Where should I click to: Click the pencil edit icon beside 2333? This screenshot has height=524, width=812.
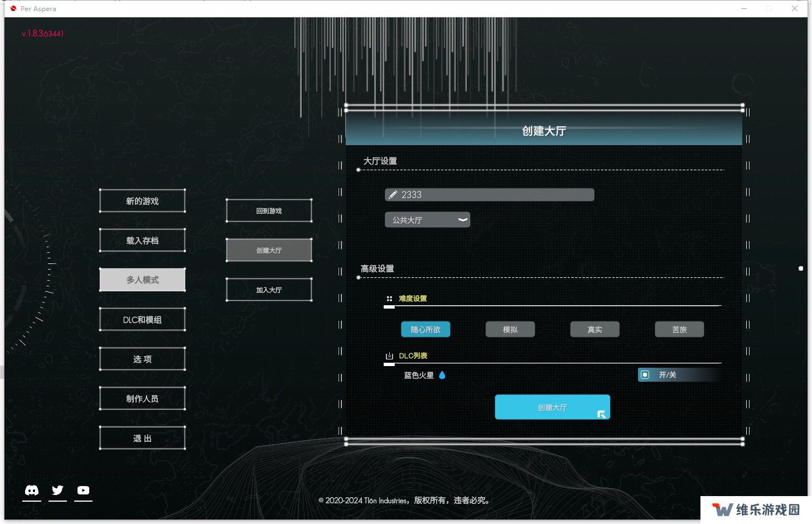393,195
